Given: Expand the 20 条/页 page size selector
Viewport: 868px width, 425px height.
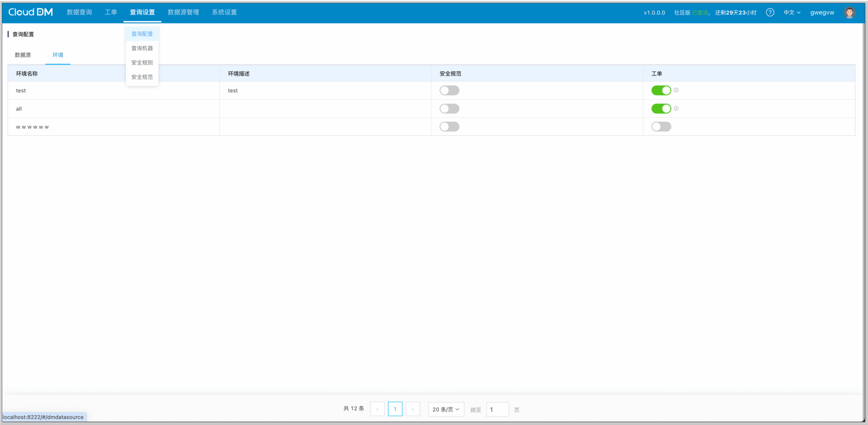Looking at the screenshot, I should (x=446, y=409).
